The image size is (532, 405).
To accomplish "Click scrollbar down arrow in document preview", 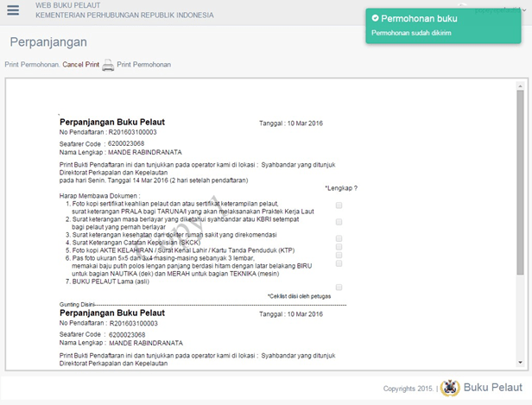I will pyautogui.click(x=520, y=363).
